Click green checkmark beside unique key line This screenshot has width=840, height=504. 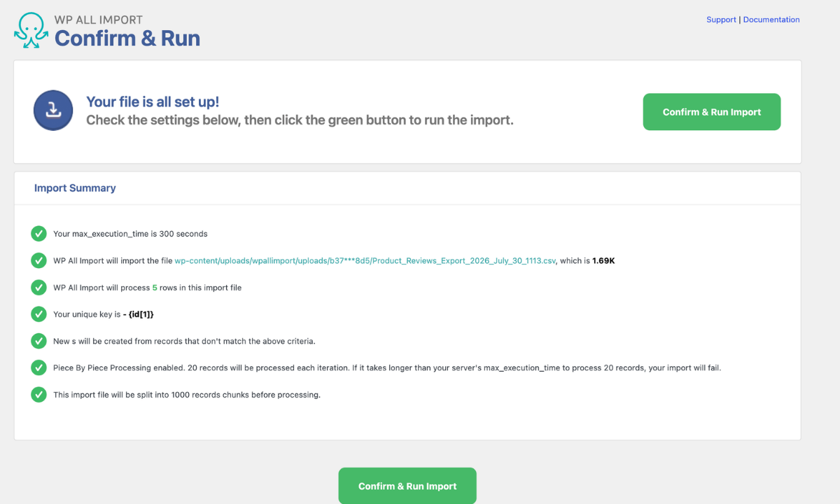(x=39, y=314)
